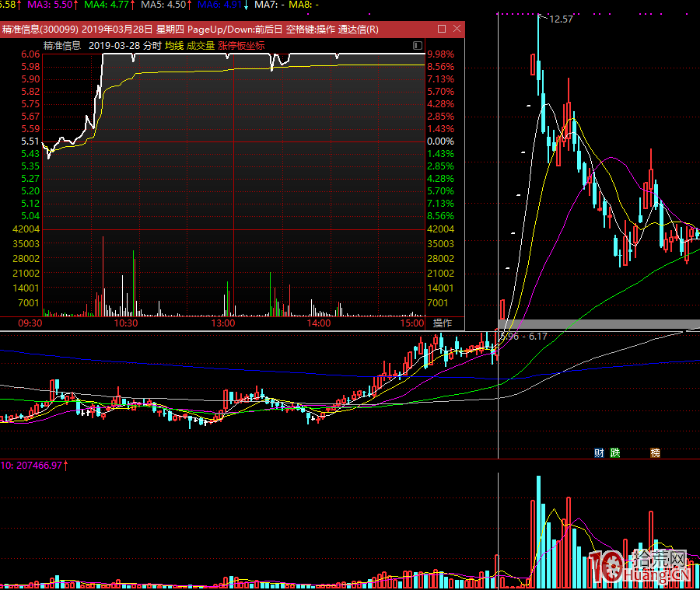Toggle the 成交量 volume display
The image size is (700, 590).
point(200,46)
